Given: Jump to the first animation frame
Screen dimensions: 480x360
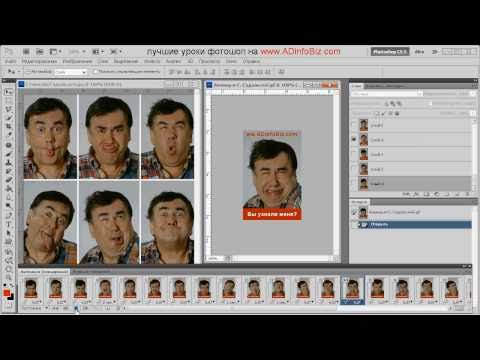Looking at the screenshot, I should click(56, 309).
